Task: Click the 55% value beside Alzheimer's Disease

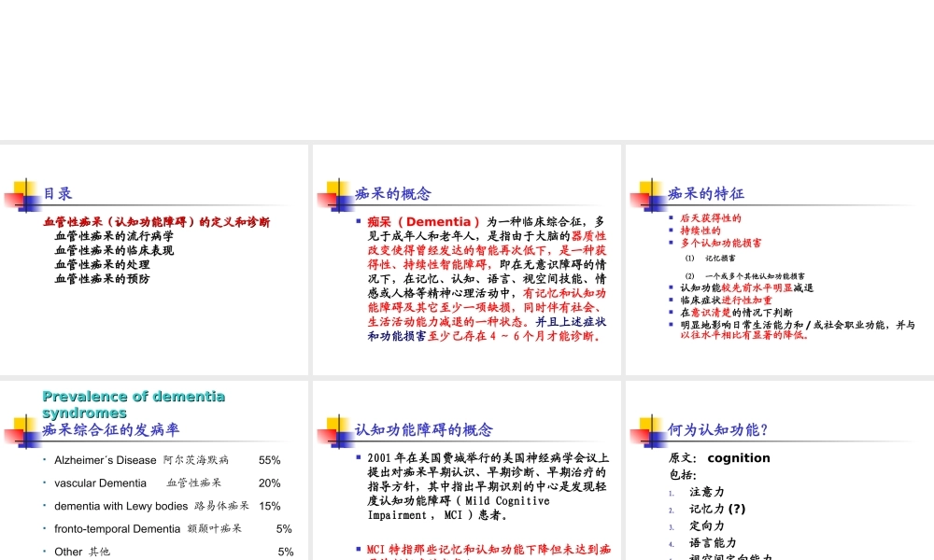Action: [269, 459]
